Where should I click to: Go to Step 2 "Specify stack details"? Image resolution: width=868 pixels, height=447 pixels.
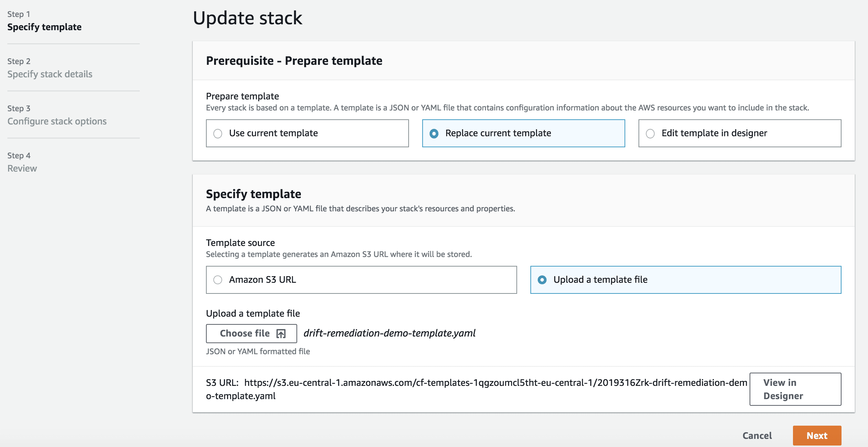50,74
